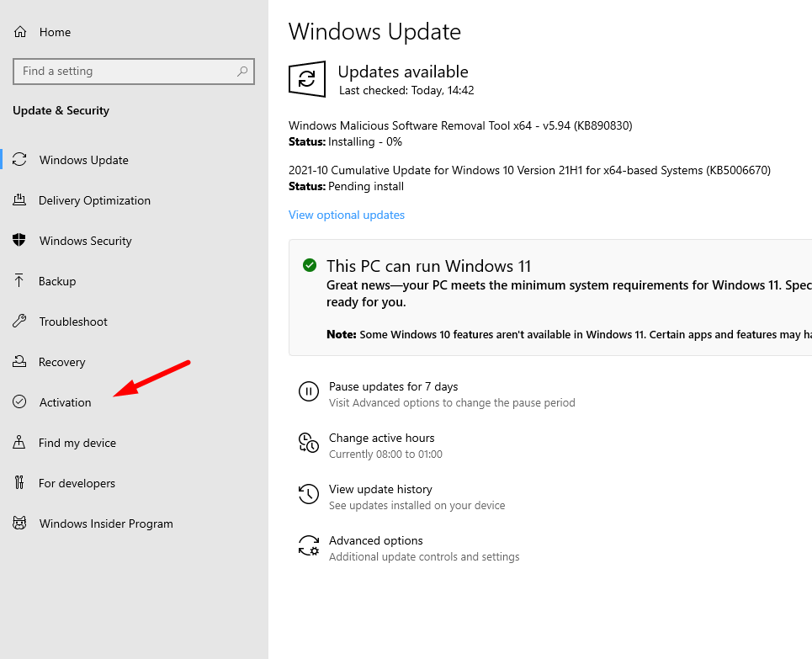Click the Delivery Optimization icon
Viewport: 812px width, 659px height.
pos(19,200)
